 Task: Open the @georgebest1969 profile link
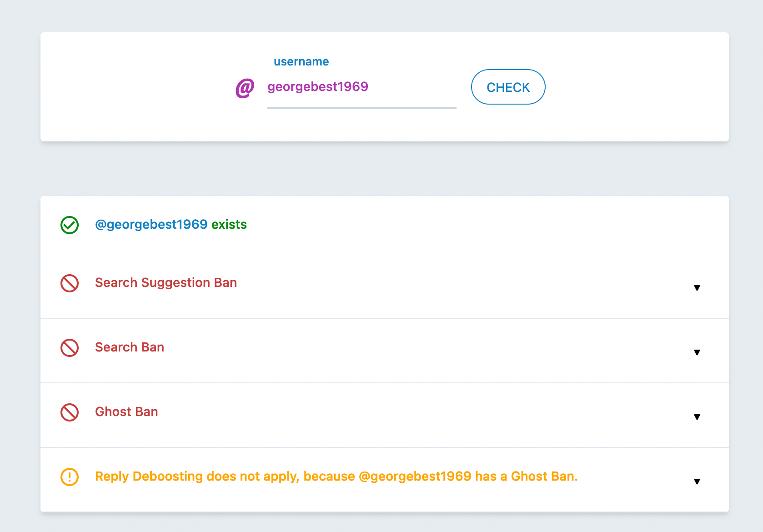point(151,225)
